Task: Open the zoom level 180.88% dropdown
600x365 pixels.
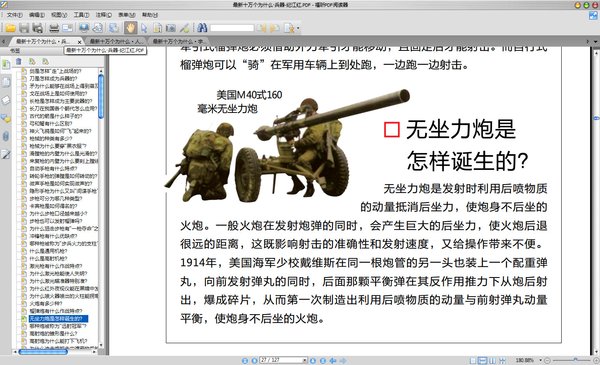Action: coord(540,360)
